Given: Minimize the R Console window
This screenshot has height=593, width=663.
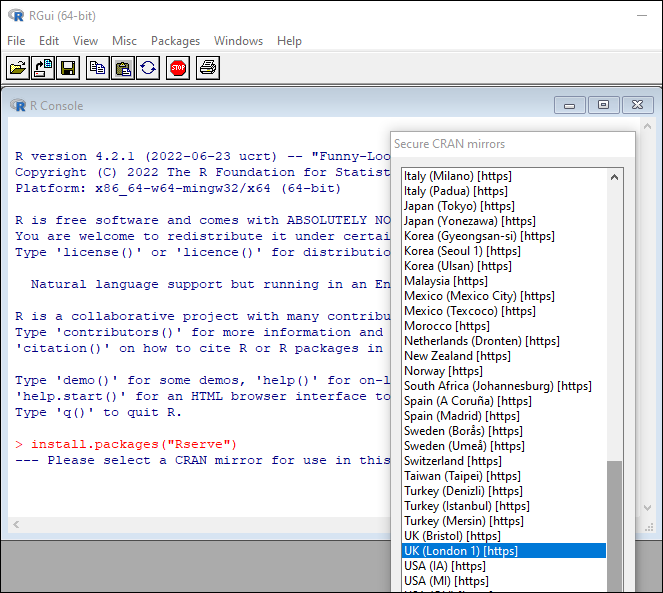Looking at the screenshot, I should coord(570,105).
